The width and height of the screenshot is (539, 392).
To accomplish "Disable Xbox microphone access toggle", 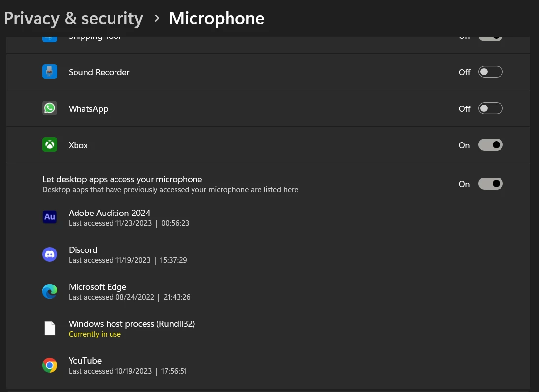I will click(491, 145).
